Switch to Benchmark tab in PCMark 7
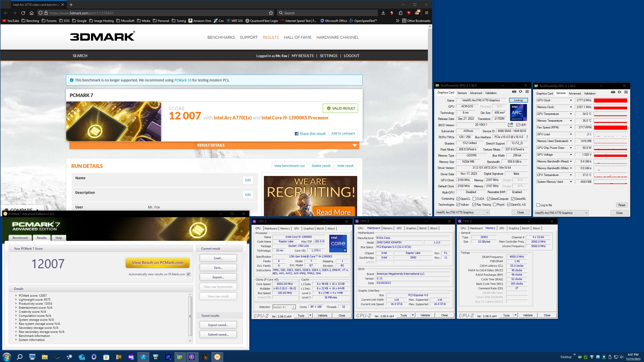This screenshot has width=644, height=362. (x=20, y=238)
